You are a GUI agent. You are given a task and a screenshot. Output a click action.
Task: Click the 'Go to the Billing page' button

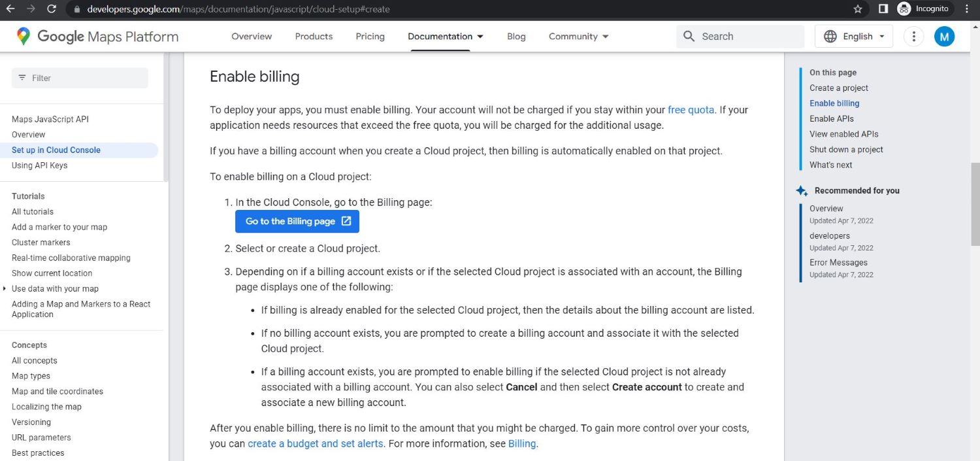[291, 221]
